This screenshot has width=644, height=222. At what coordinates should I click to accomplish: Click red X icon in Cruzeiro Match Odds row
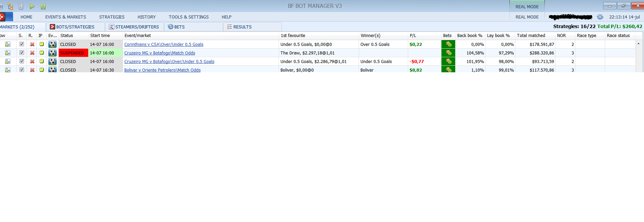[x=32, y=53]
